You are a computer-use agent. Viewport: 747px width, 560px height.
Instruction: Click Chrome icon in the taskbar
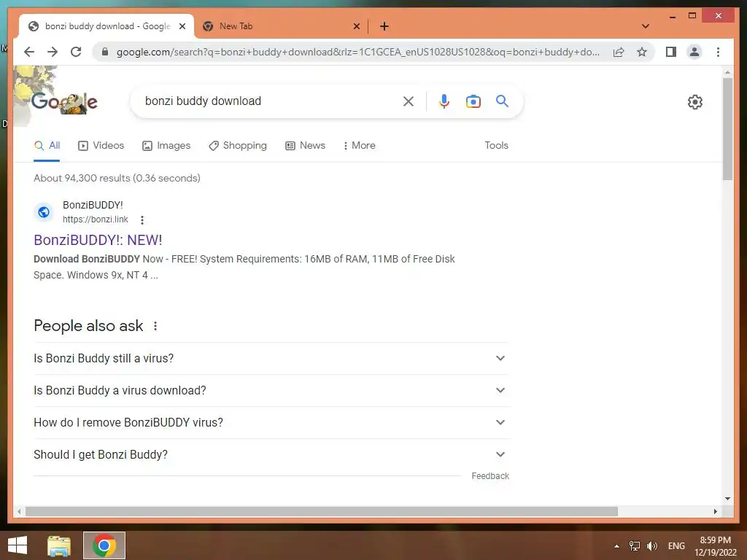(x=104, y=545)
